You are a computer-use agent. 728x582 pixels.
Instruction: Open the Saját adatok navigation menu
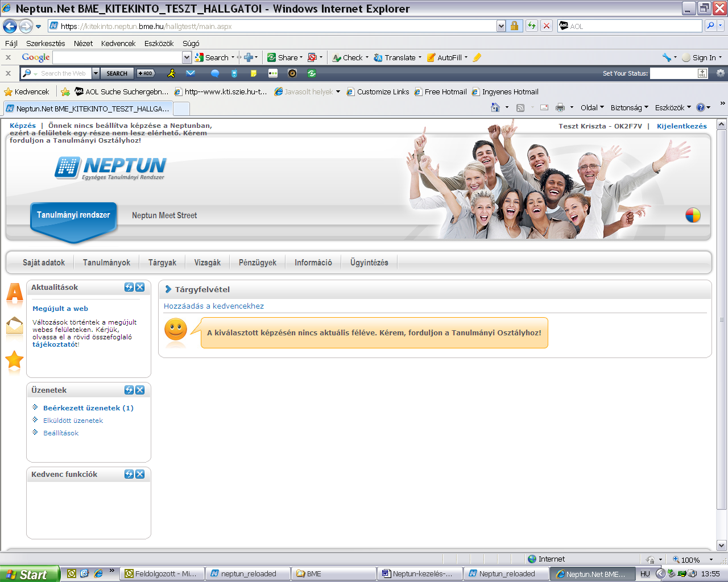click(44, 263)
